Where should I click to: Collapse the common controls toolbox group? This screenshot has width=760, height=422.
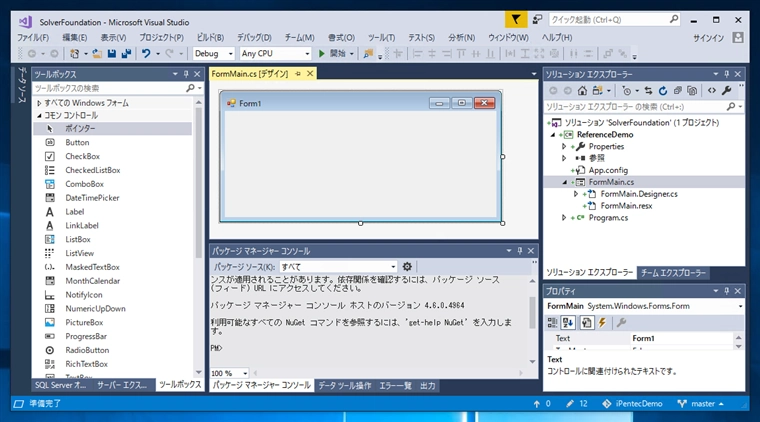[x=39, y=115]
